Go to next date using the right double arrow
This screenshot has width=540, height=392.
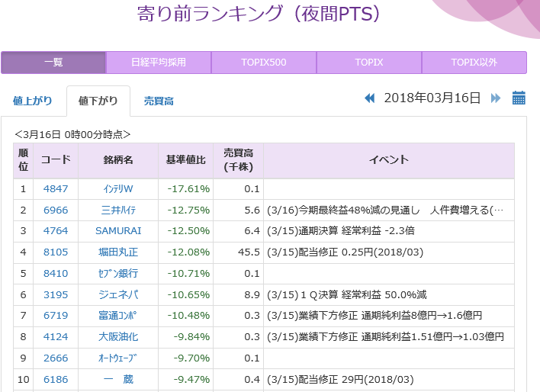496,98
